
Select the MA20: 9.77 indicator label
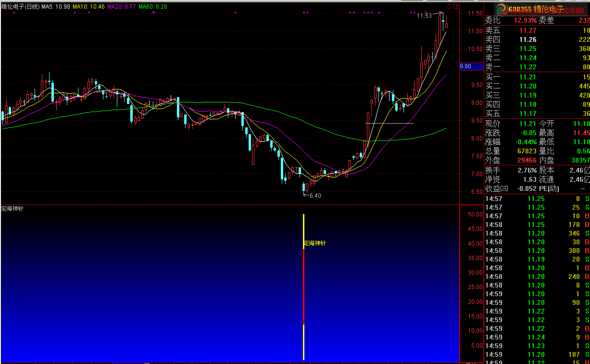(x=121, y=7)
